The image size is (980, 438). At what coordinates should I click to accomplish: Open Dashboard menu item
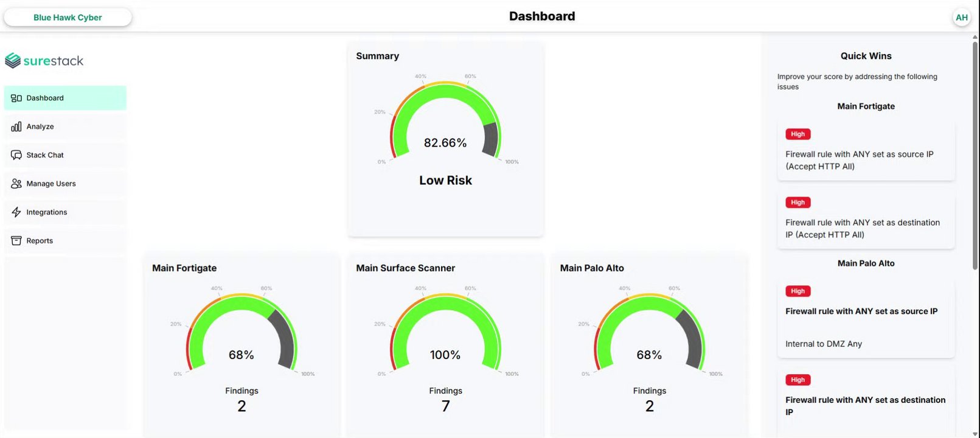click(65, 98)
